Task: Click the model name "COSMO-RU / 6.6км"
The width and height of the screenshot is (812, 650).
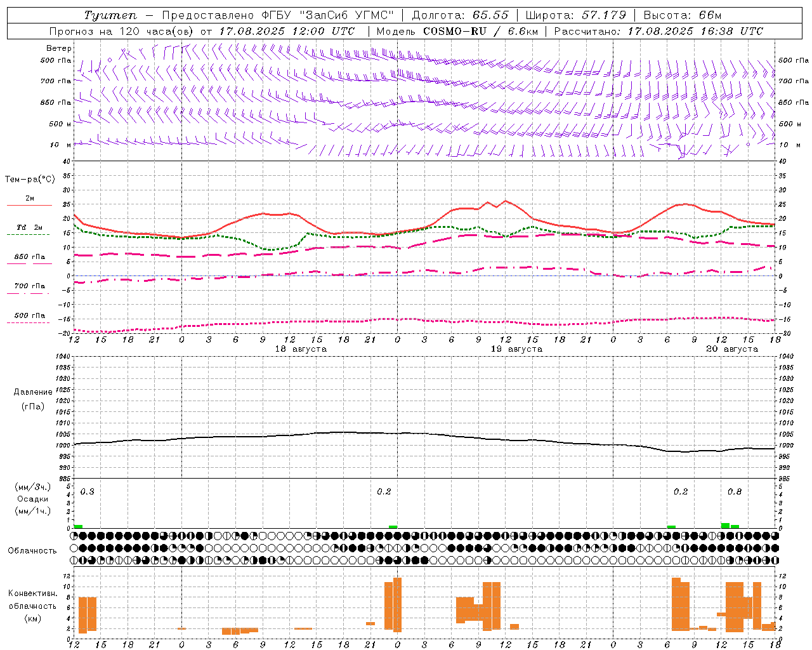Action: point(481,31)
